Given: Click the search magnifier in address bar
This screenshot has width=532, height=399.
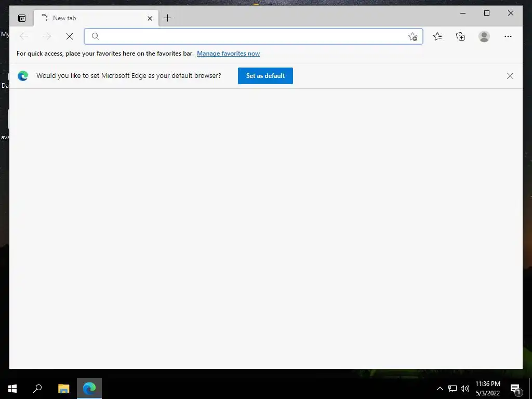Looking at the screenshot, I should pos(96,36).
